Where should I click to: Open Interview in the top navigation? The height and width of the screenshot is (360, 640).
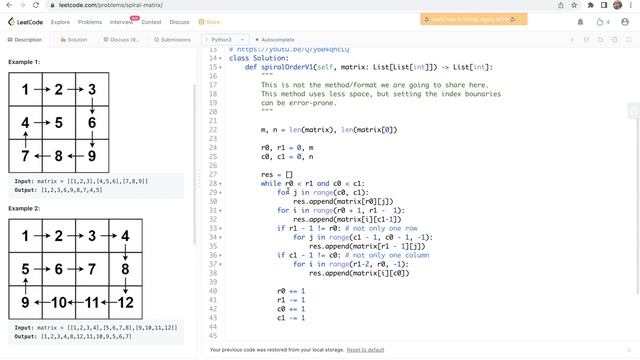122,22
